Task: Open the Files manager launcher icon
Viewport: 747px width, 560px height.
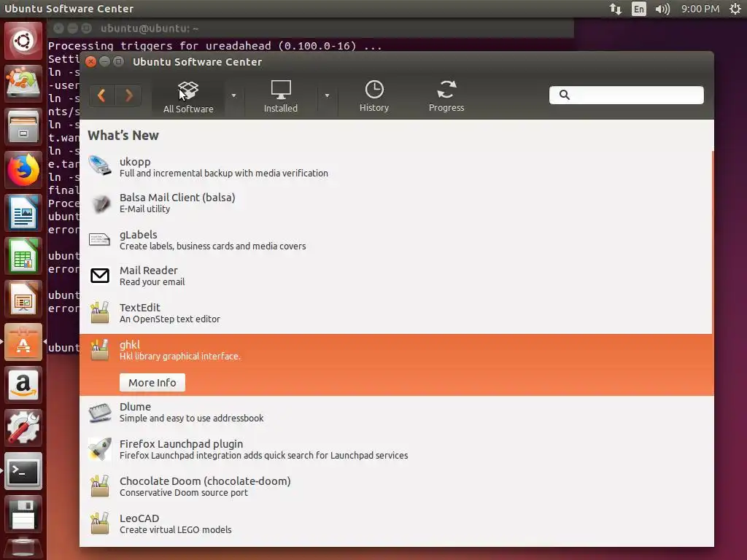Action: 23,126
